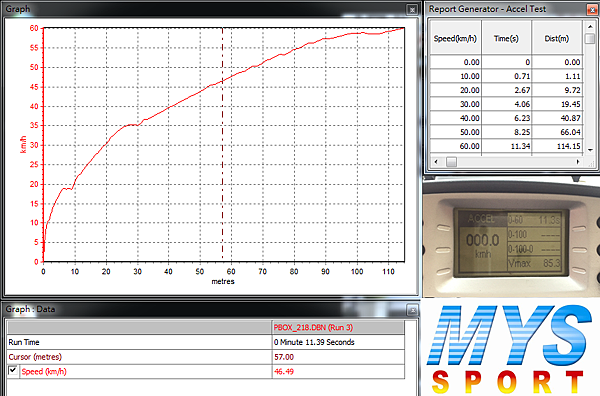Viewport: 600px width, 396px height.
Task: Click the report horizontal scroll right arrow
Action: [x=578, y=162]
